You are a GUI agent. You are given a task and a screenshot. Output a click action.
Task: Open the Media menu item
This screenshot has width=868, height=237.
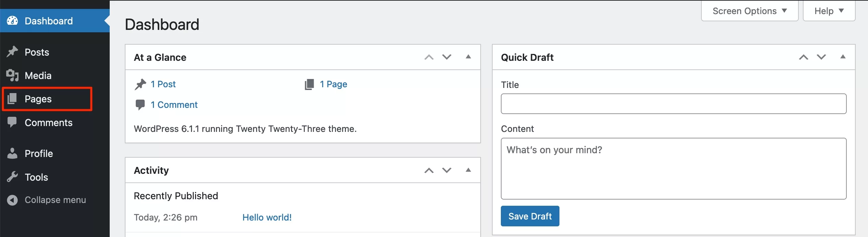tap(55, 75)
